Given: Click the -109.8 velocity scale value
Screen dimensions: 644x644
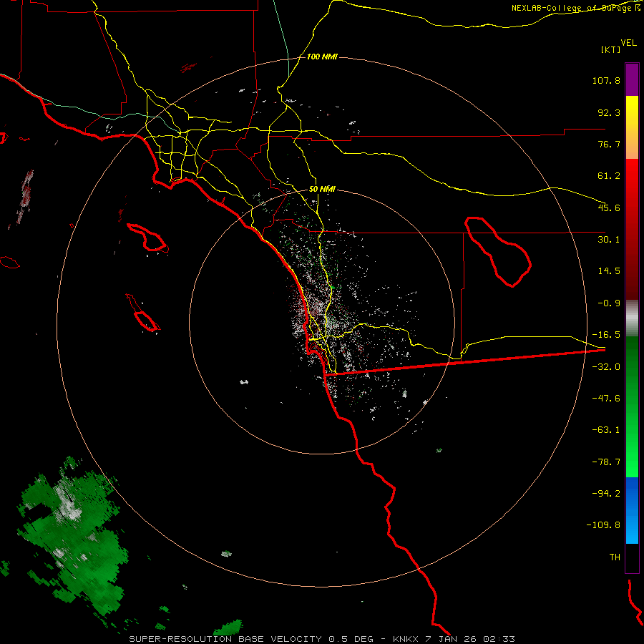Looking at the screenshot, I should click(x=603, y=525).
